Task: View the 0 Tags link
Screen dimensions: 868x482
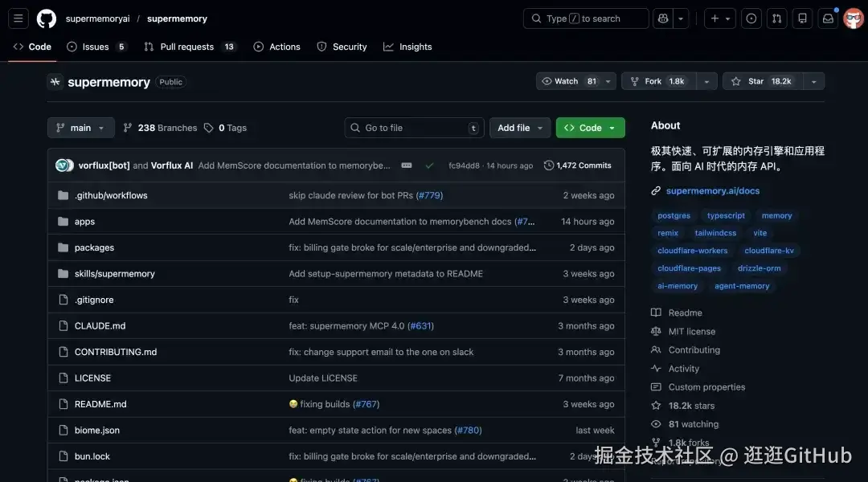Action: point(225,128)
